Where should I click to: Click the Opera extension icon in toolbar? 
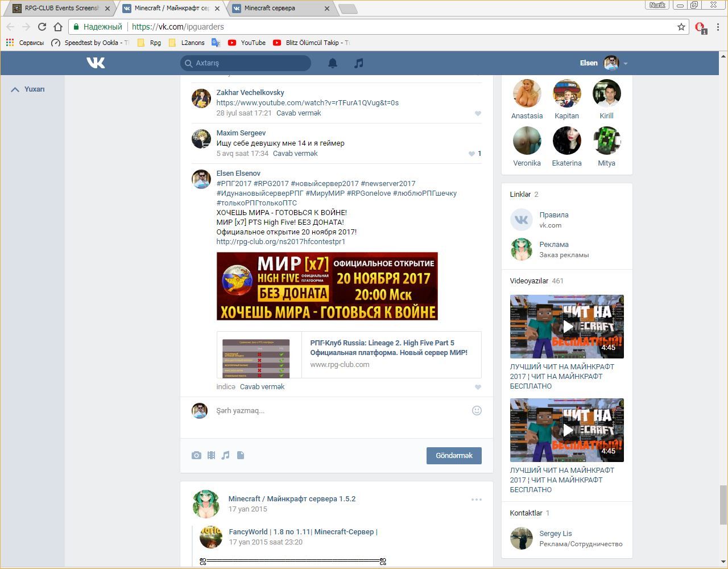[701, 27]
